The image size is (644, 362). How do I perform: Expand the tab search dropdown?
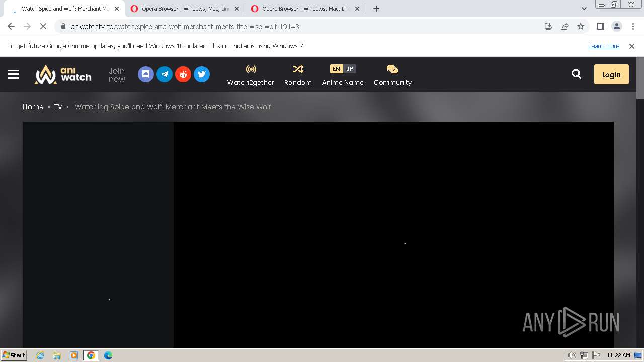[x=584, y=9]
